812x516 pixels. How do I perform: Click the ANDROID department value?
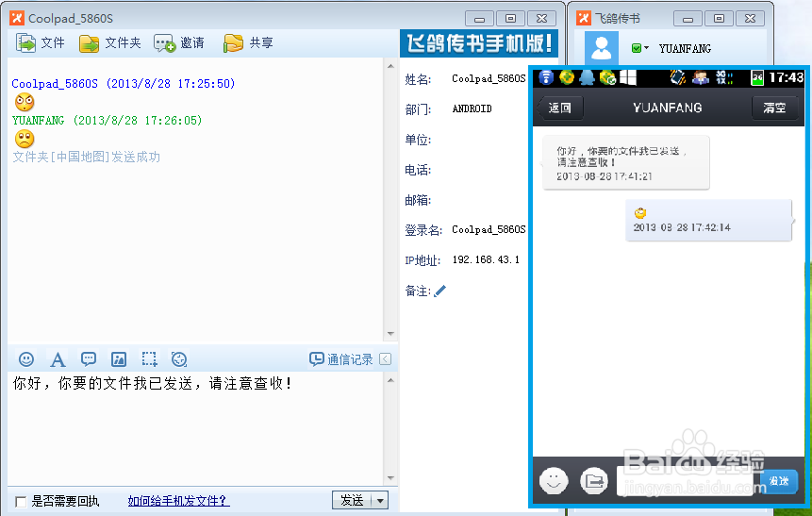coord(472,108)
